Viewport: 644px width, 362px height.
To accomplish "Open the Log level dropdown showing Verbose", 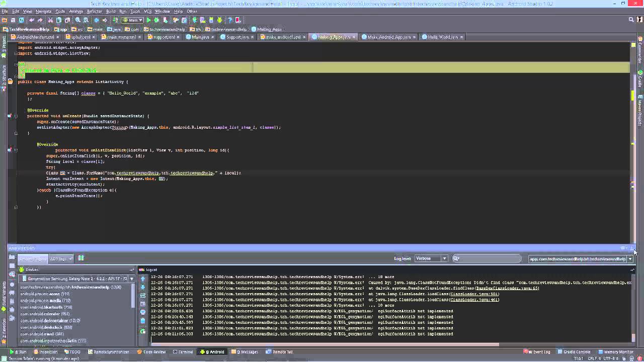I will (431, 258).
